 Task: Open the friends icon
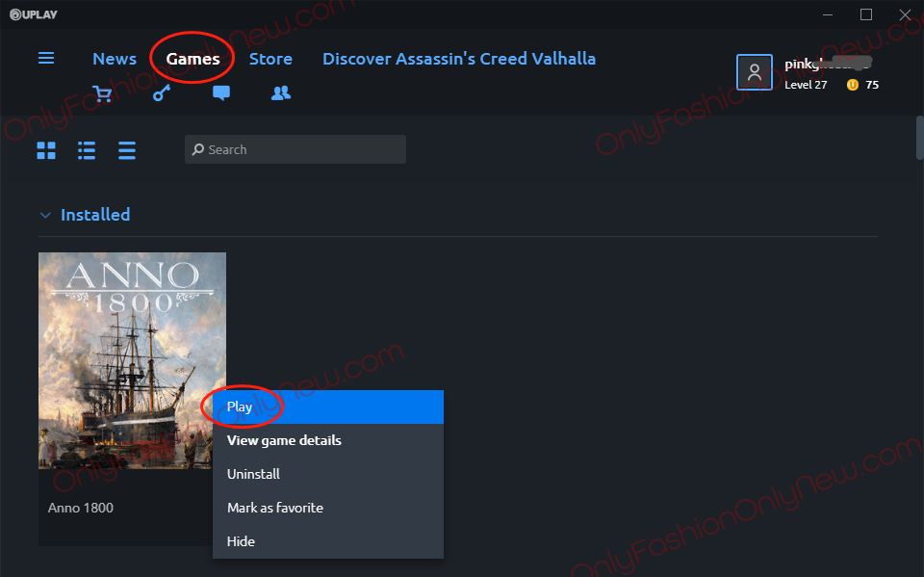[281, 93]
